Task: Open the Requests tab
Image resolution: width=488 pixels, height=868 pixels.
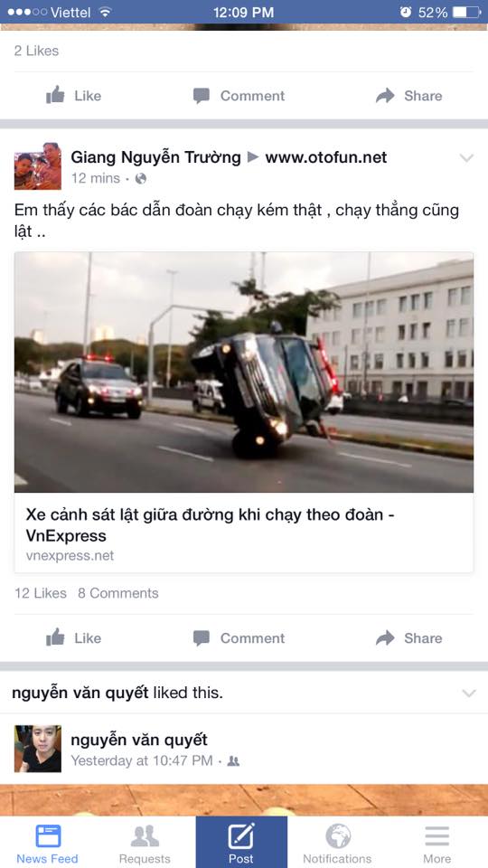Action: tap(145, 843)
